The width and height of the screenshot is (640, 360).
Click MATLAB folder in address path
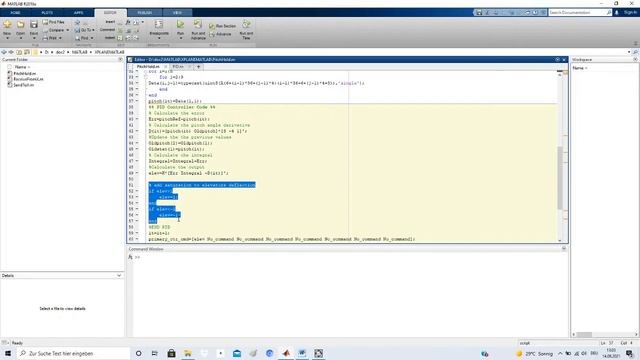click(x=80, y=52)
